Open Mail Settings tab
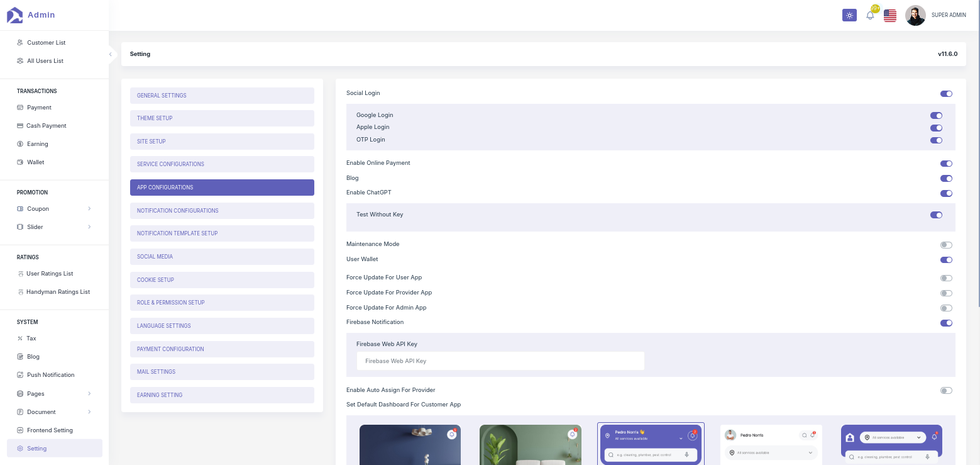This screenshot has height=465, width=980. point(222,372)
